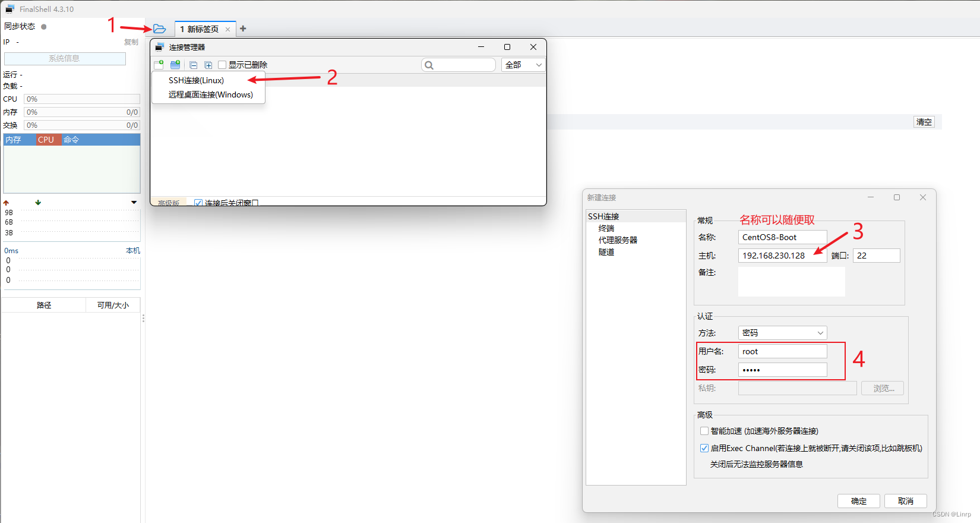
Task: Minimize the 连接管理器 window
Action: coord(481,47)
